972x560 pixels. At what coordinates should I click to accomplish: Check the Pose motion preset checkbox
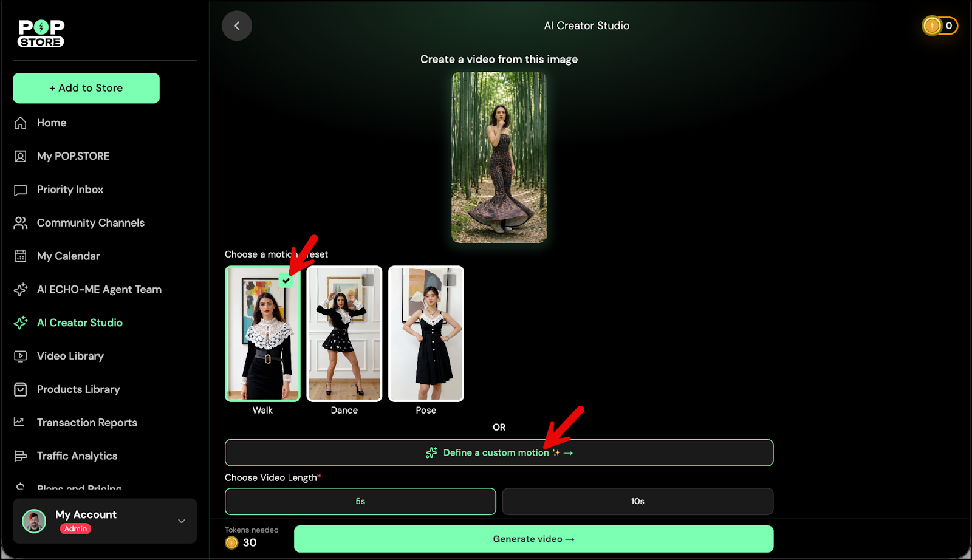[450, 280]
